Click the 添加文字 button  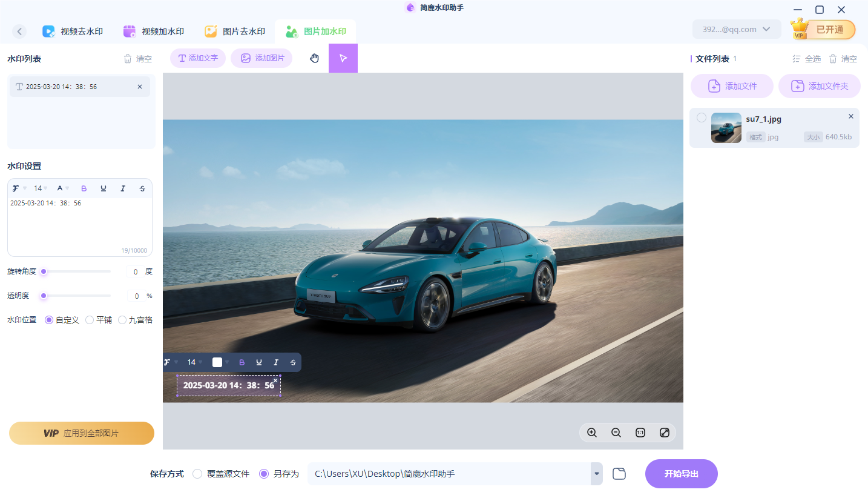(x=198, y=58)
